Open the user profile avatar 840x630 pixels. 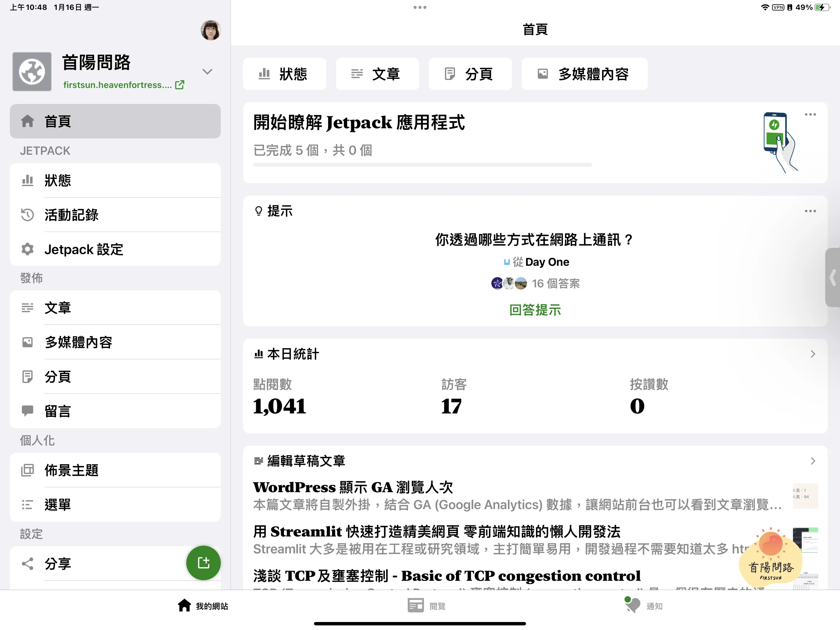(x=211, y=30)
